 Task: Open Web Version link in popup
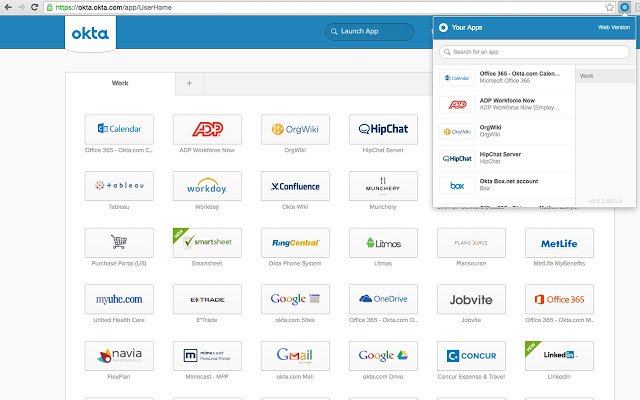[x=613, y=27]
